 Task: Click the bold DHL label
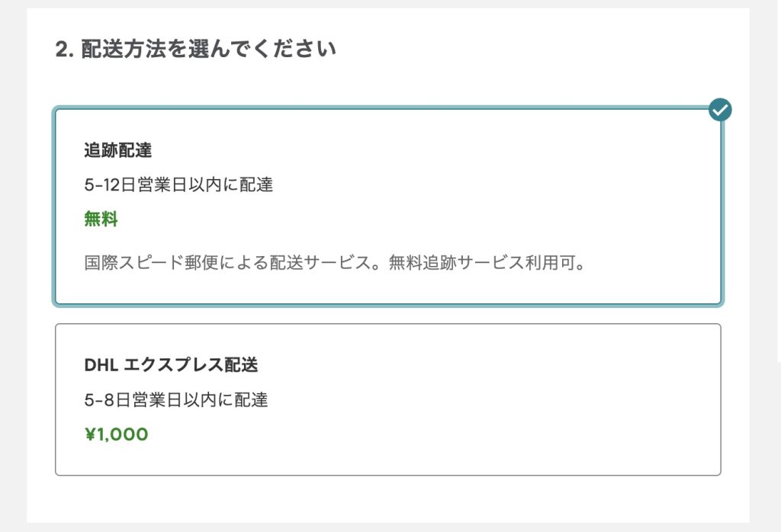coord(99,365)
